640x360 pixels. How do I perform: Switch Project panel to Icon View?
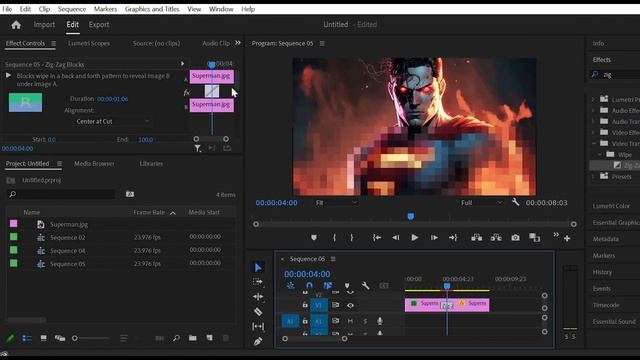(x=43, y=338)
